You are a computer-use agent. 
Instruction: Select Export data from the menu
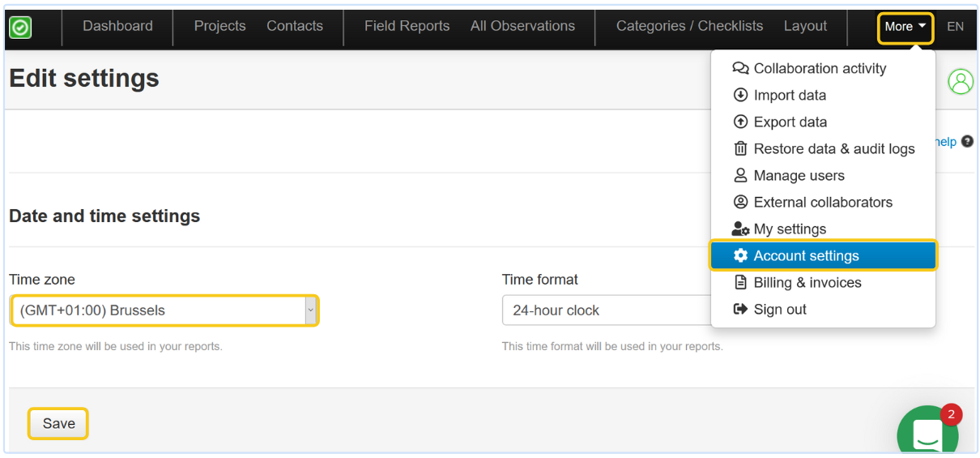790,122
